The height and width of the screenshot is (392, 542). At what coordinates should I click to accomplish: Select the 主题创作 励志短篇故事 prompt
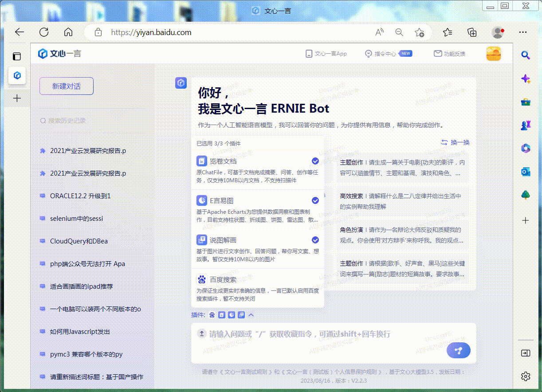[403, 269]
